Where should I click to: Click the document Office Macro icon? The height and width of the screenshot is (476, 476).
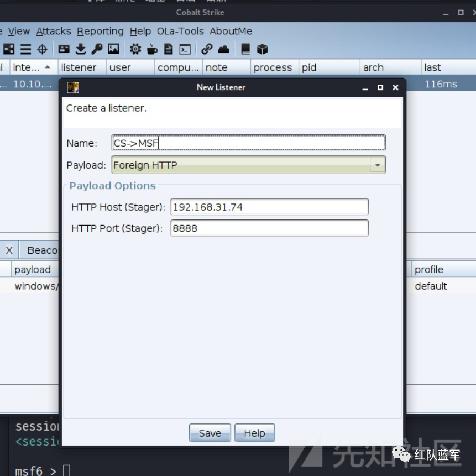pyautogui.click(x=169, y=49)
